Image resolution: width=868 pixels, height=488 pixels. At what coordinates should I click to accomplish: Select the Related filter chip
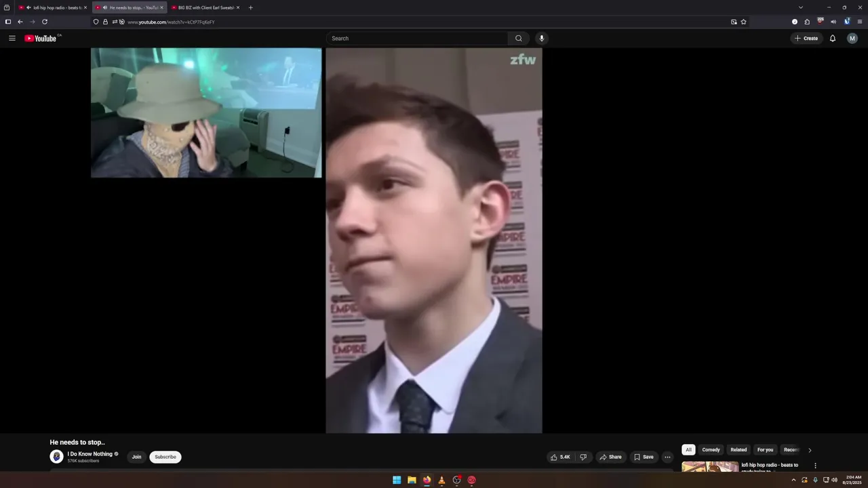(738, 450)
